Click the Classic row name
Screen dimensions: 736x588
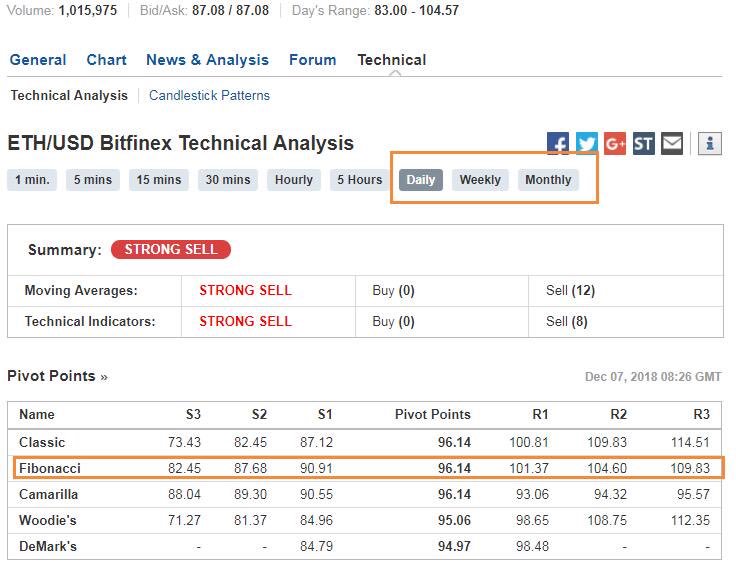42,442
